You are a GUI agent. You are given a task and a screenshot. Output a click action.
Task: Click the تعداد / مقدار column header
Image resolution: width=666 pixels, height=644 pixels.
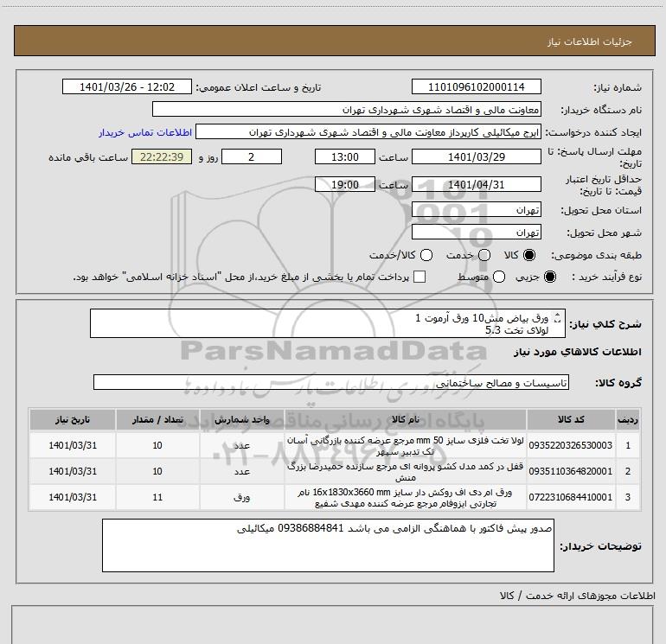[x=157, y=420]
